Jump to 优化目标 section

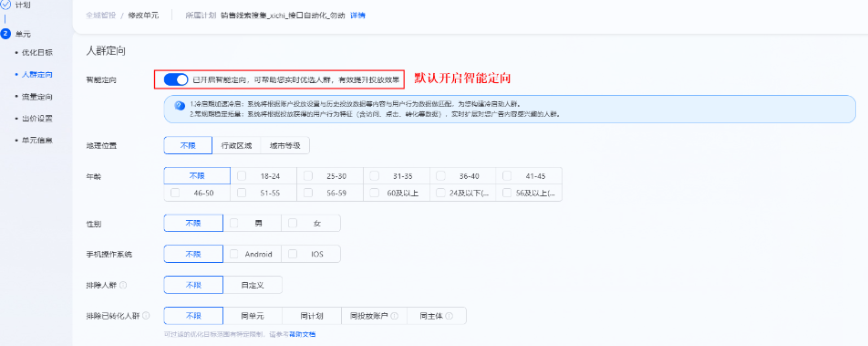pos(37,53)
